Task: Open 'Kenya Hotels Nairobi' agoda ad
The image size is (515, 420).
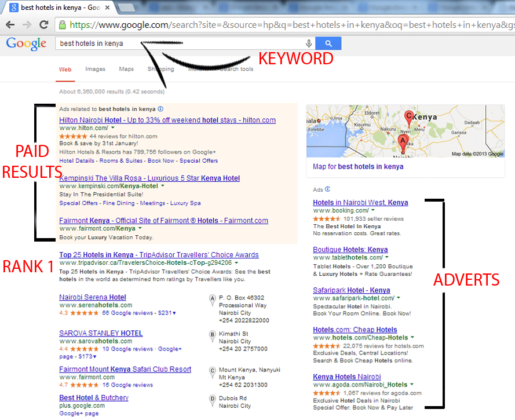Action: coord(347,377)
